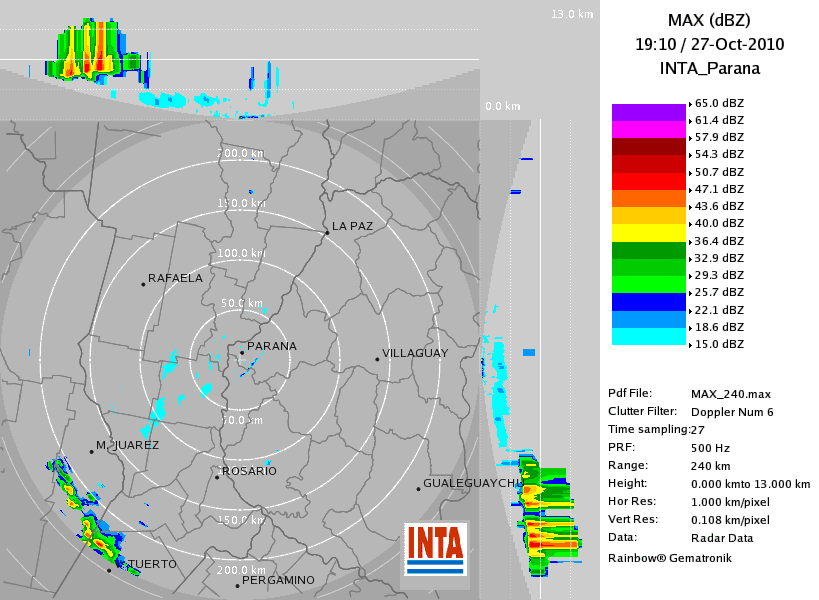Click the MAX_240.max file value
Image resolution: width=819 pixels, height=600 pixels.
point(731,394)
